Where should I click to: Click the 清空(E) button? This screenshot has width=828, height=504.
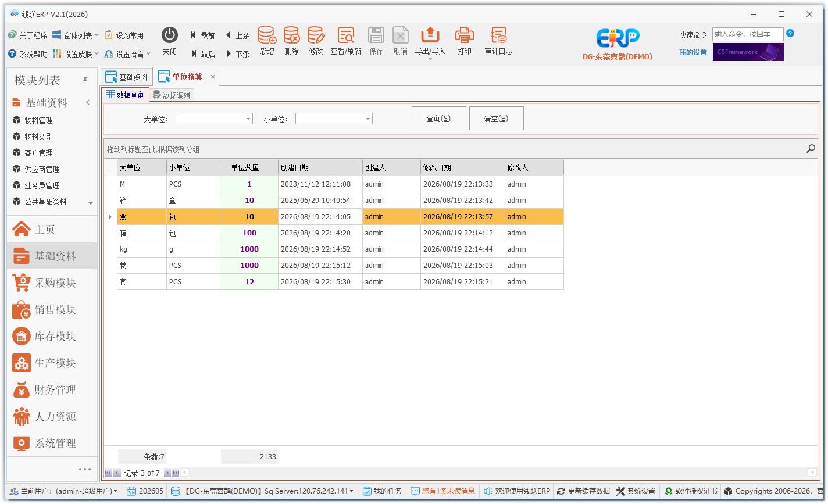(x=496, y=119)
